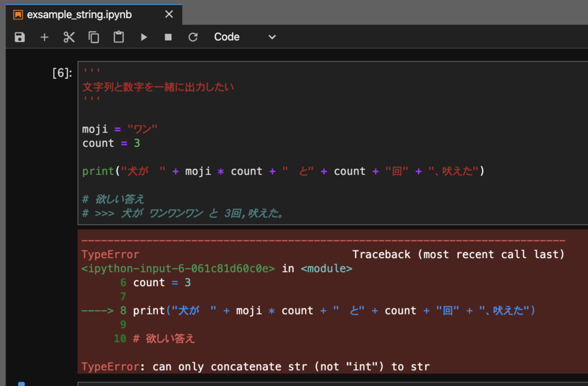Save the notebook with the disk icon
This screenshot has width=588, height=386.
(19, 37)
